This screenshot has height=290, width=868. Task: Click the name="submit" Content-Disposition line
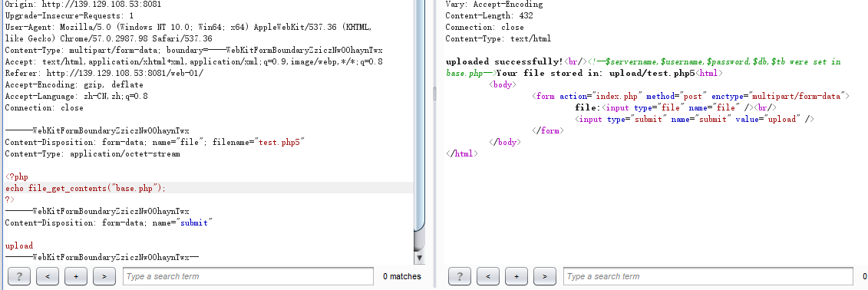coord(109,222)
